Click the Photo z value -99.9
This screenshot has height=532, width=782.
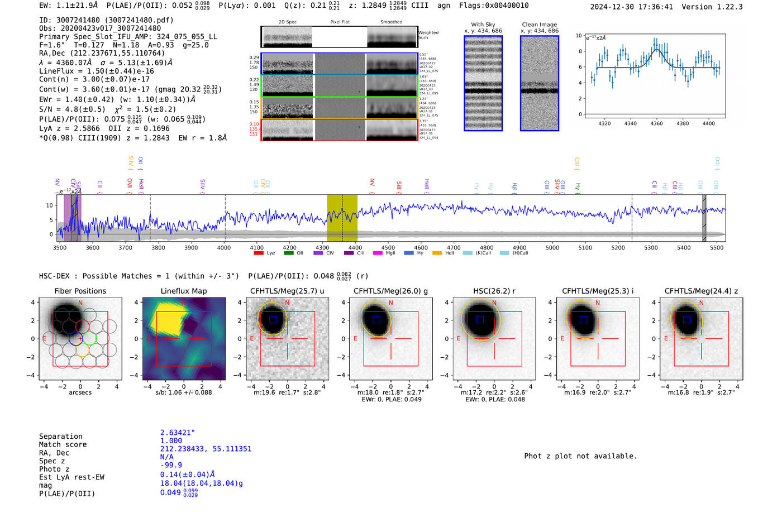point(171,465)
